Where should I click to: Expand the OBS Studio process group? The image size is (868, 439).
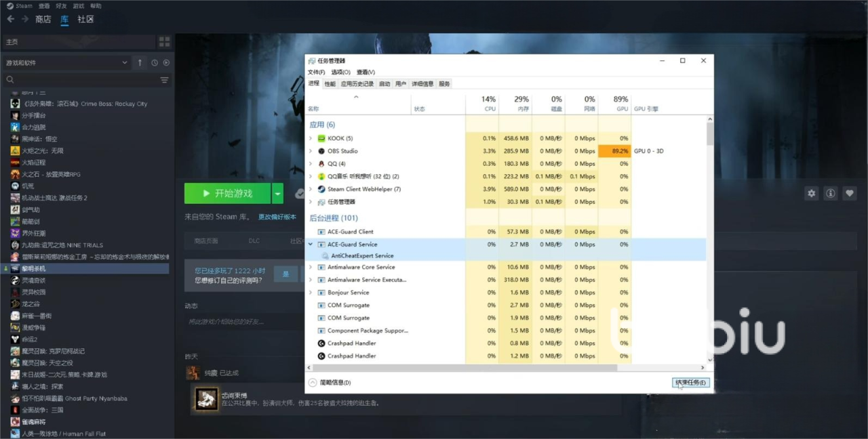(x=311, y=151)
